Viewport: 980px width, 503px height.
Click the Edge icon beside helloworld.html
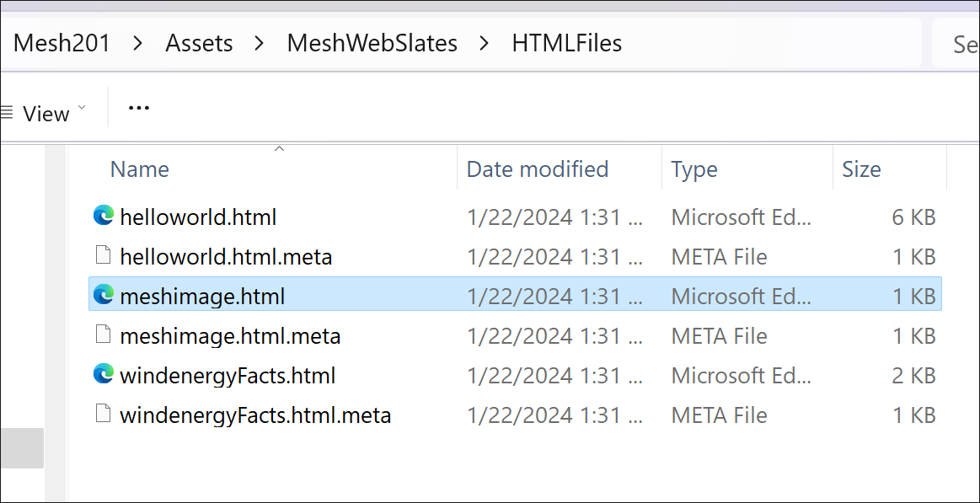pos(103,217)
